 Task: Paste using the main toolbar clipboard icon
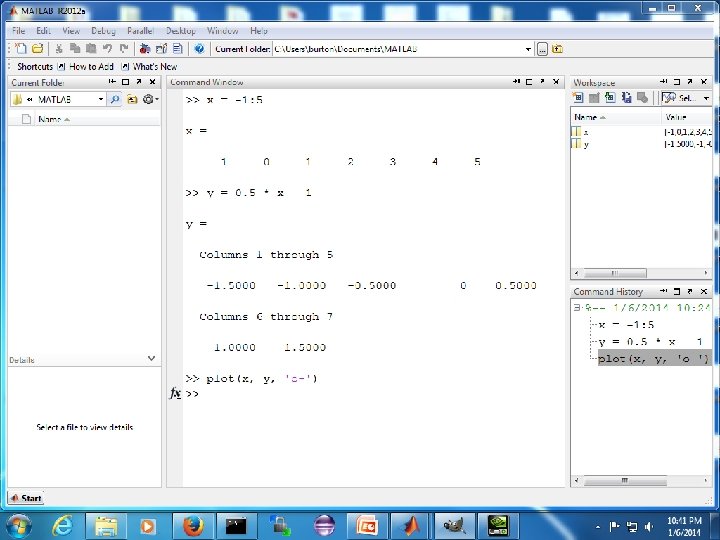pos(91,48)
